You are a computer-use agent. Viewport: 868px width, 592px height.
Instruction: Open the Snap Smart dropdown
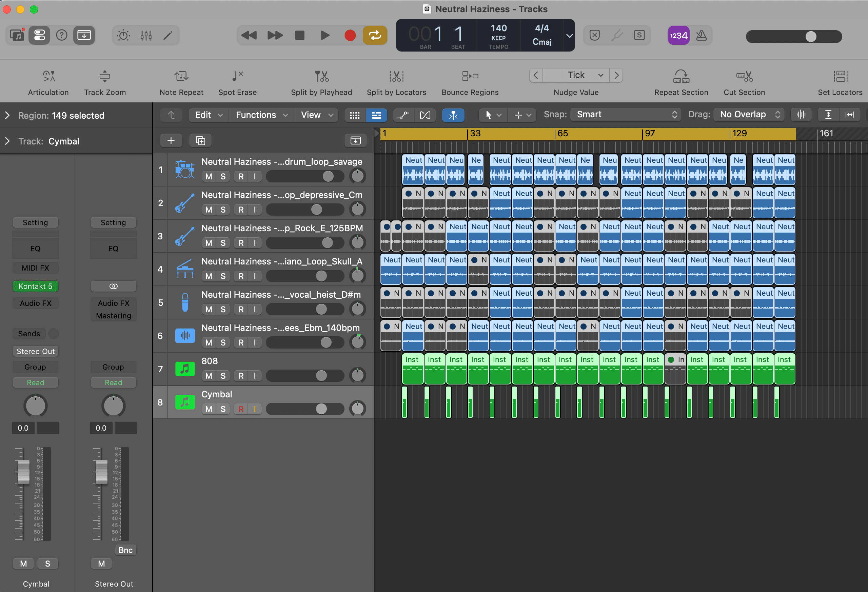pos(626,115)
